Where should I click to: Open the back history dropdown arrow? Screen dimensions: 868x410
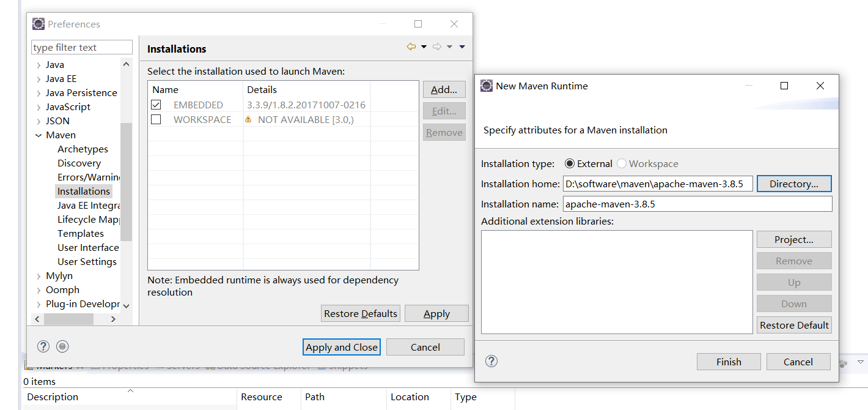(424, 47)
